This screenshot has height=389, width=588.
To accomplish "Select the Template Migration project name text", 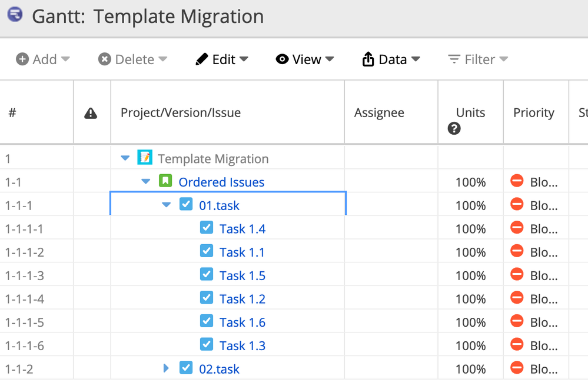I will [x=213, y=159].
